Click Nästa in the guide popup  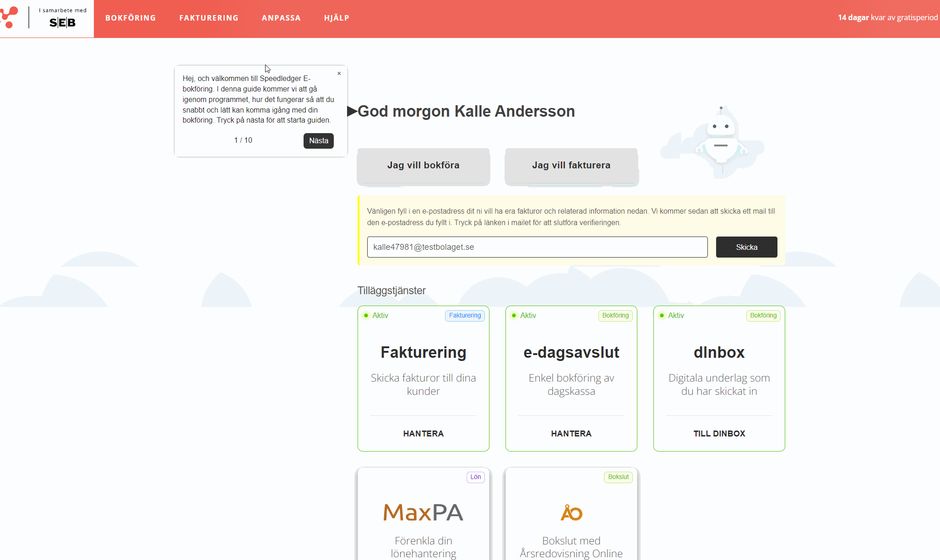pyautogui.click(x=319, y=140)
